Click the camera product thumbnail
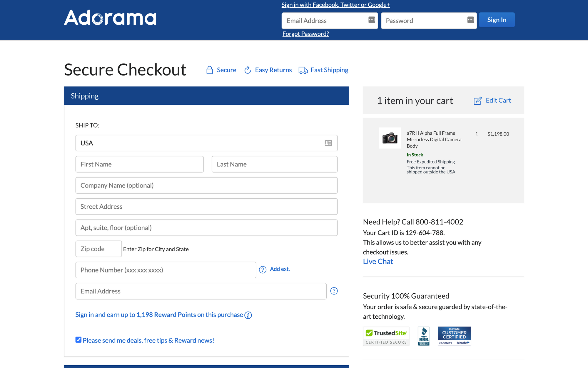This screenshot has width=588, height=368. click(390, 138)
